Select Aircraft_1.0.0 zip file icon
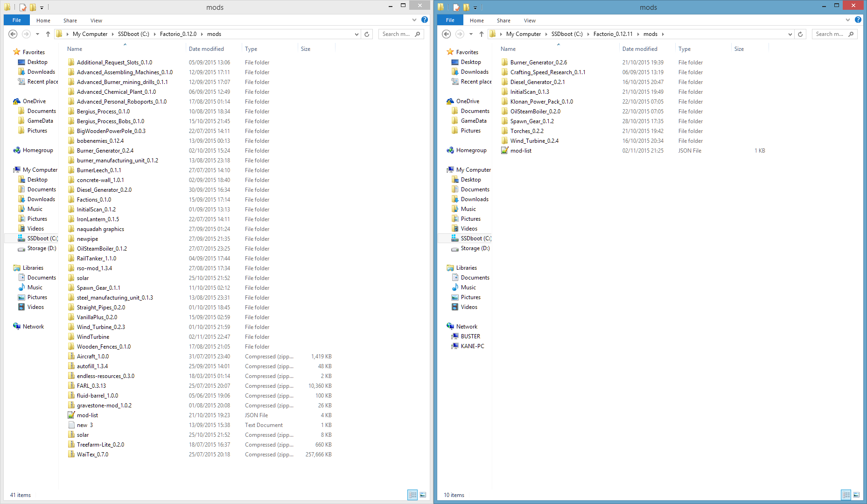 [71, 356]
